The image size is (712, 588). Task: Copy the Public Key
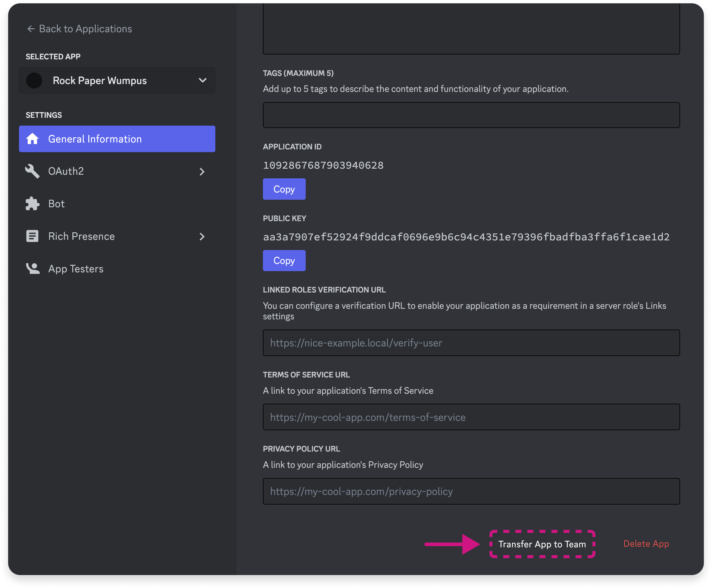[x=284, y=261]
